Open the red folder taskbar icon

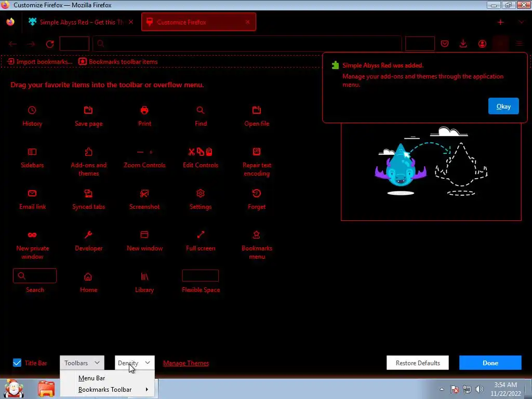click(x=46, y=389)
